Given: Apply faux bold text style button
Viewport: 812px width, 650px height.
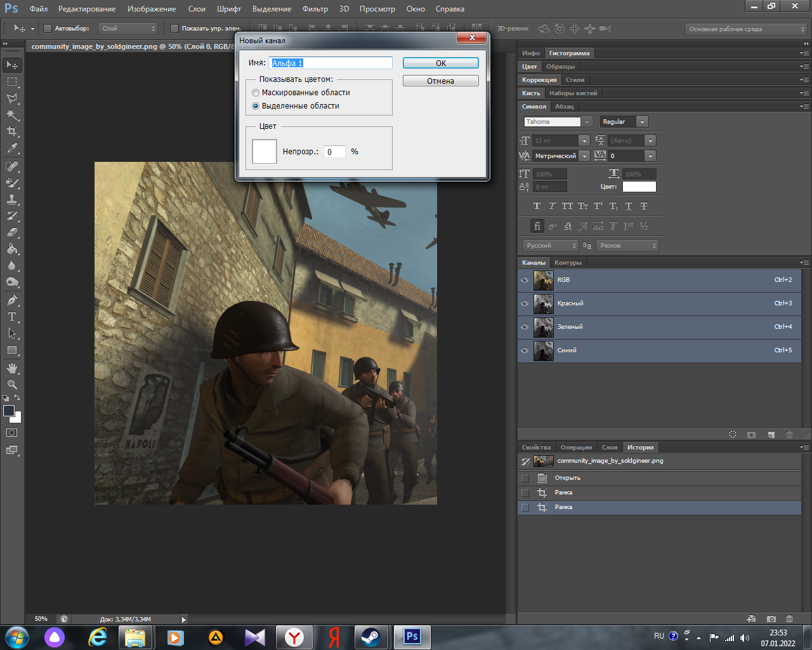Looking at the screenshot, I should (537, 206).
